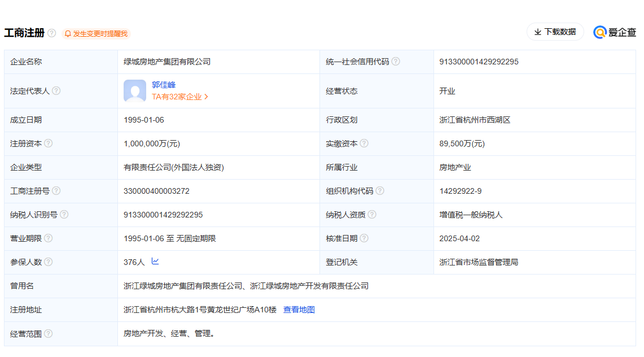
Task: Click help icon beside 营业期限
Action: (x=49, y=238)
